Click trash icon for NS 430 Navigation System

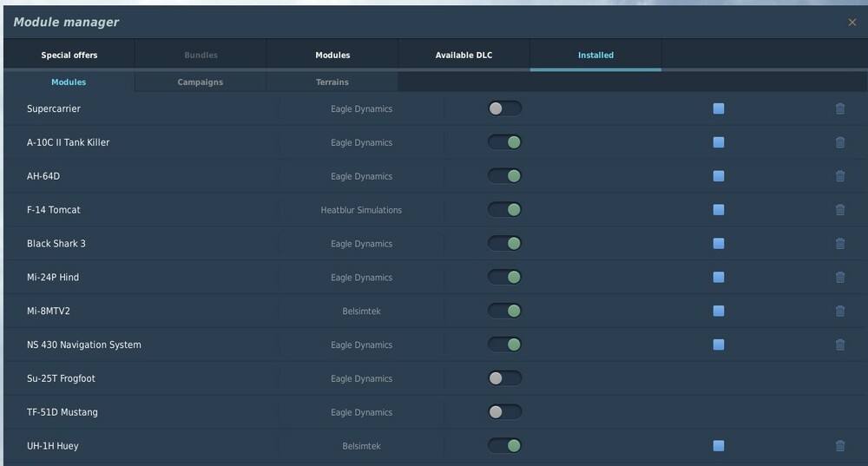click(839, 345)
